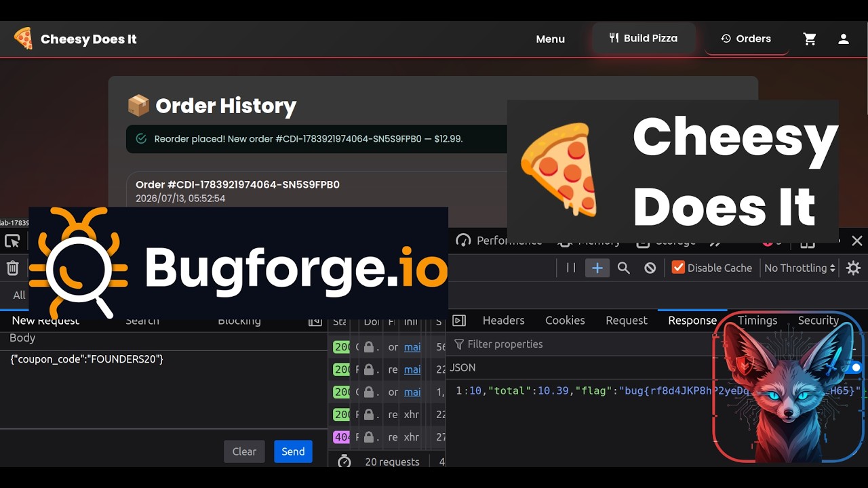This screenshot has width=868, height=488.
Task: Clear the new request form
Action: tap(244, 451)
